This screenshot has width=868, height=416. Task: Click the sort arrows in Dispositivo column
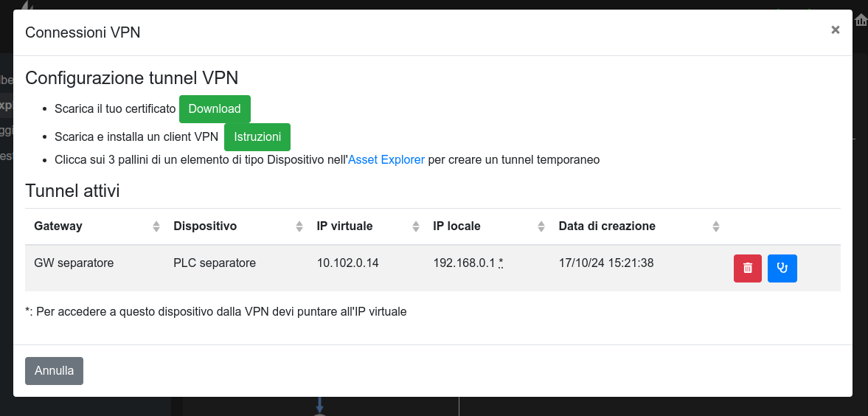(x=299, y=226)
